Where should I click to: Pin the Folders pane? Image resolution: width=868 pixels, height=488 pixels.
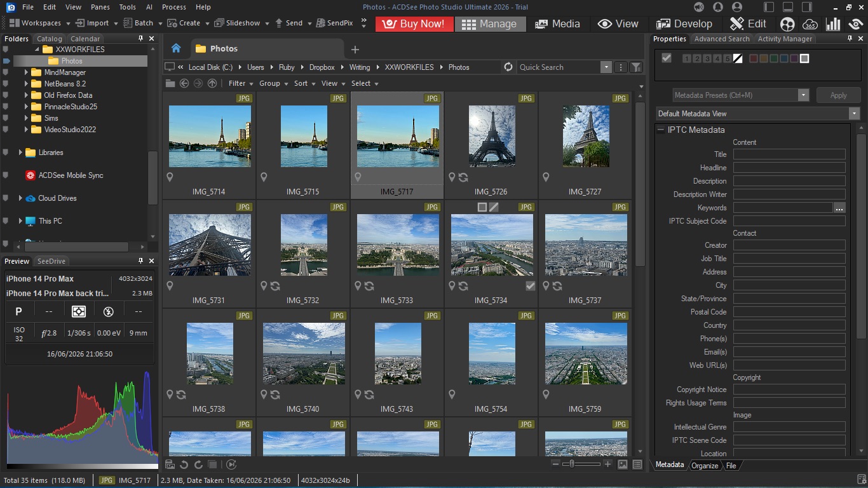tap(140, 39)
